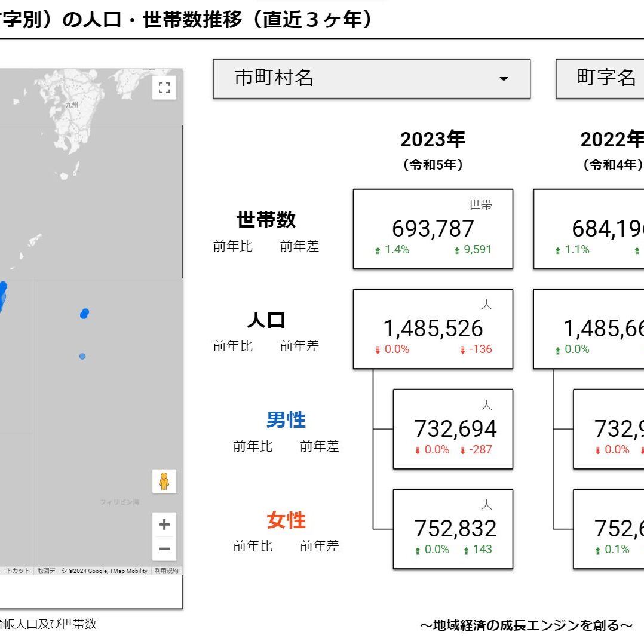Click the map fullscreen toggle icon
The width and height of the screenshot is (644, 644).
[164, 88]
